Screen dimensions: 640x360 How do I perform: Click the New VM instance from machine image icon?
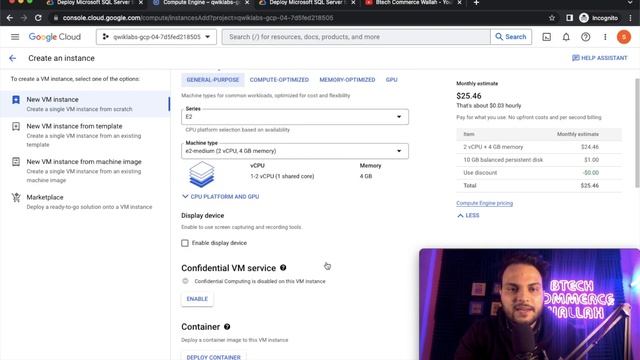coord(16,162)
